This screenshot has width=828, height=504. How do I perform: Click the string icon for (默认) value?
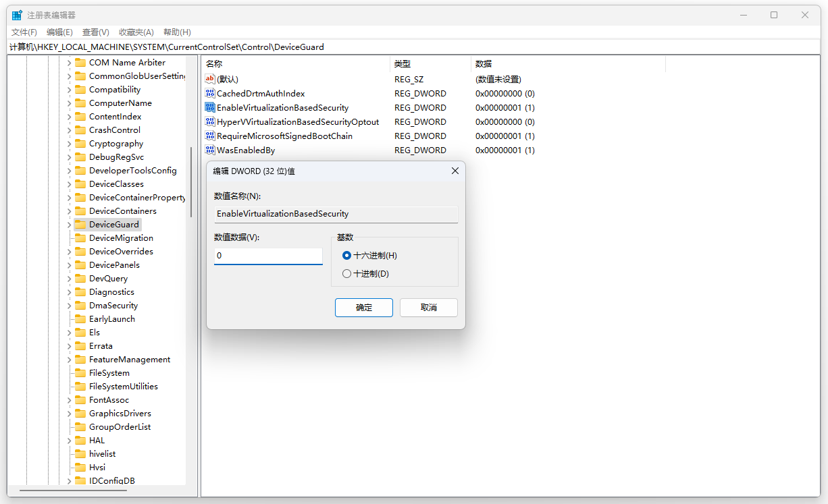coord(209,80)
